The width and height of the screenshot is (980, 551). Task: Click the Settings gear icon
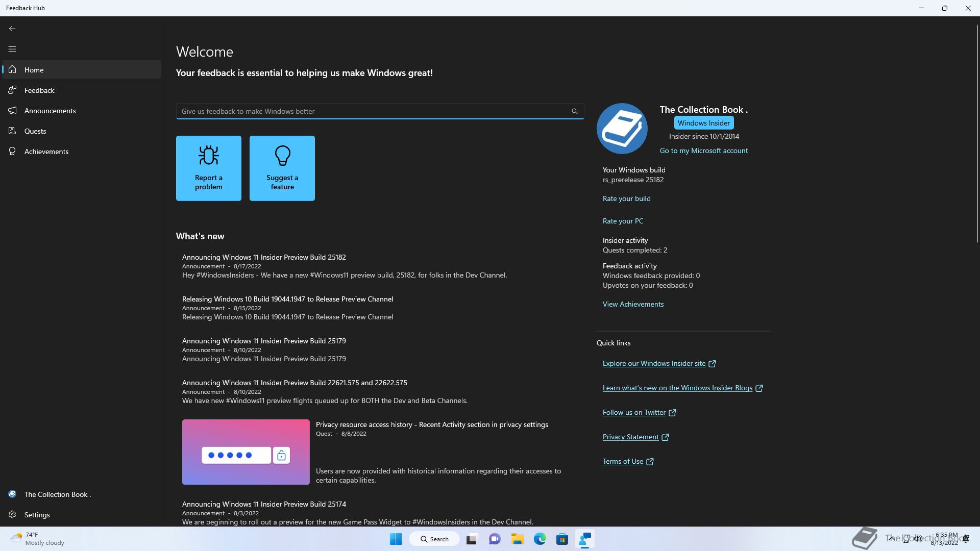(x=12, y=514)
